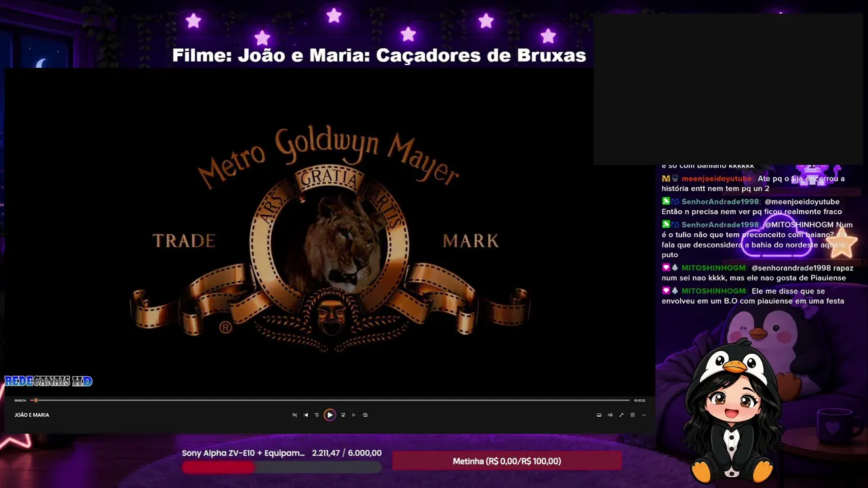Click the movie title heading text
868x488 pixels.
(378, 56)
